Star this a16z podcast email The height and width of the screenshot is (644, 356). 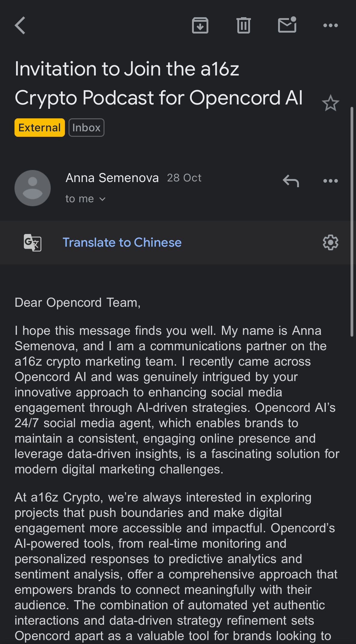pos(330,103)
